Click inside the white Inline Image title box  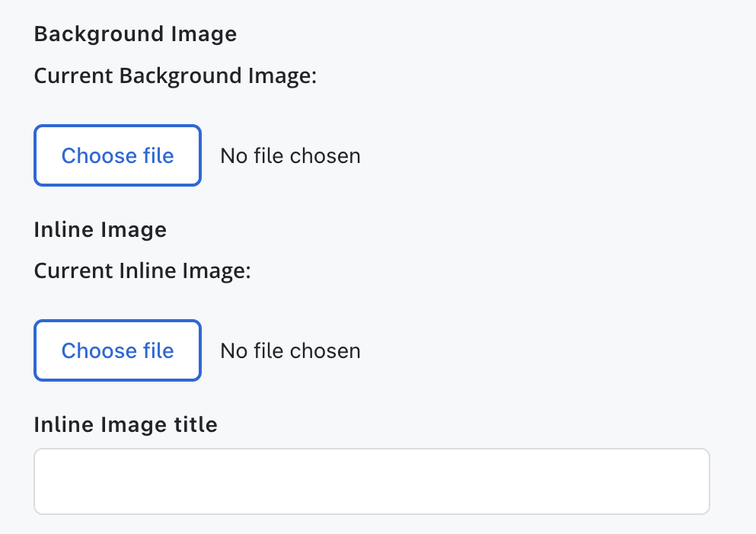coord(372,481)
